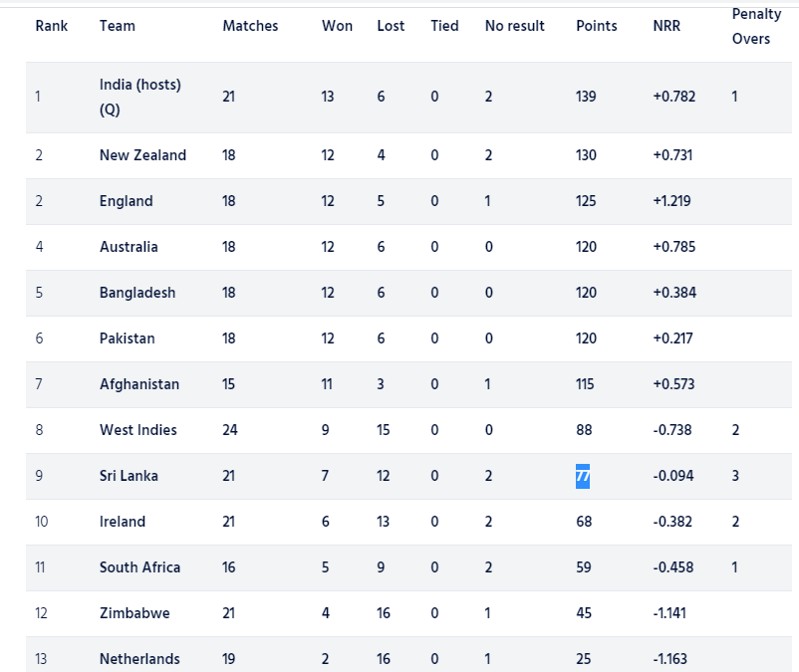
Task: Click the England team name
Action: click(126, 201)
